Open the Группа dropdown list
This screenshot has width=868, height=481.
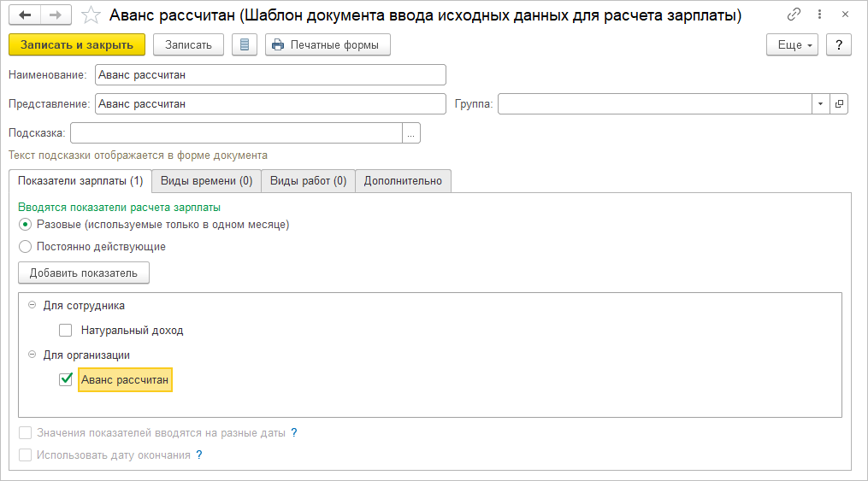(x=820, y=104)
